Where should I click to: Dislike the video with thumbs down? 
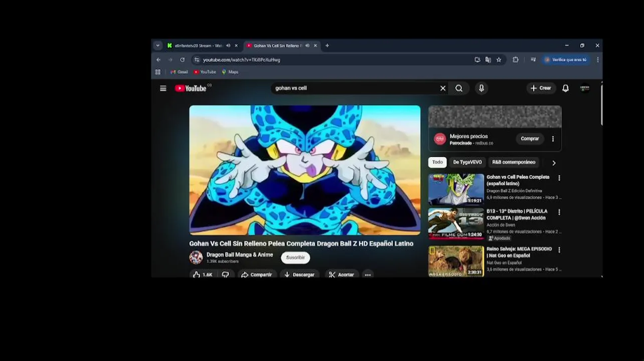click(226, 275)
